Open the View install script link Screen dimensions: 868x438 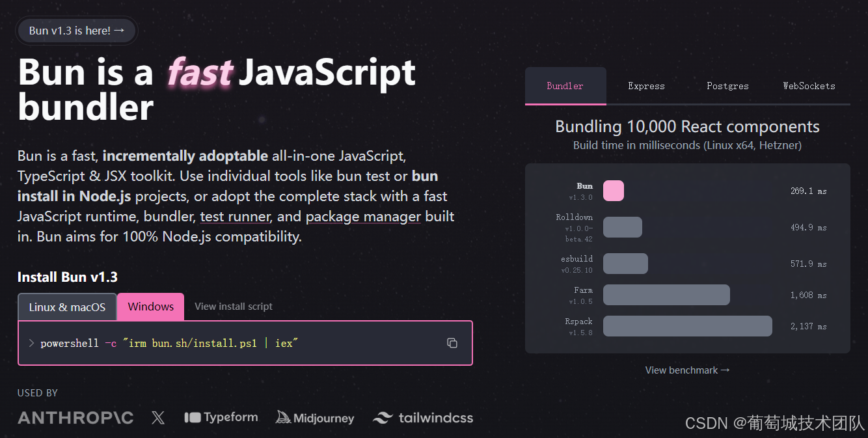click(x=233, y=306)
